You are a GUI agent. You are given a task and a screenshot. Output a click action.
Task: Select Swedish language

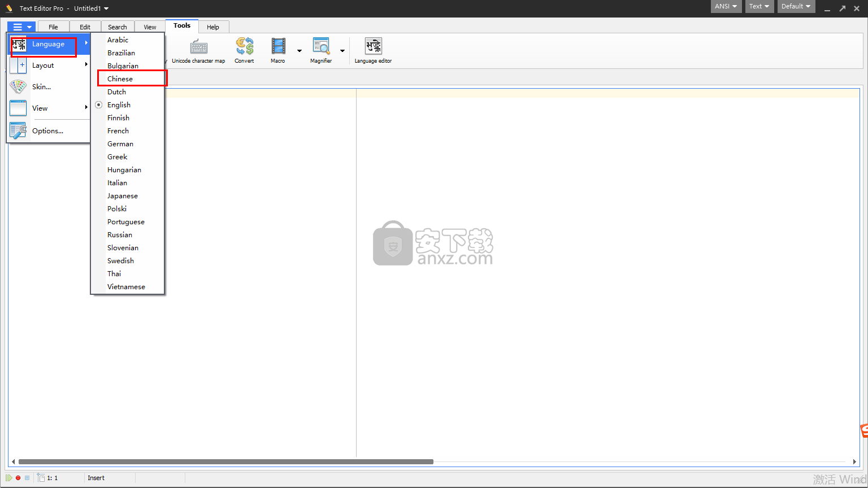pyautogui.click(x=128, y=261)
